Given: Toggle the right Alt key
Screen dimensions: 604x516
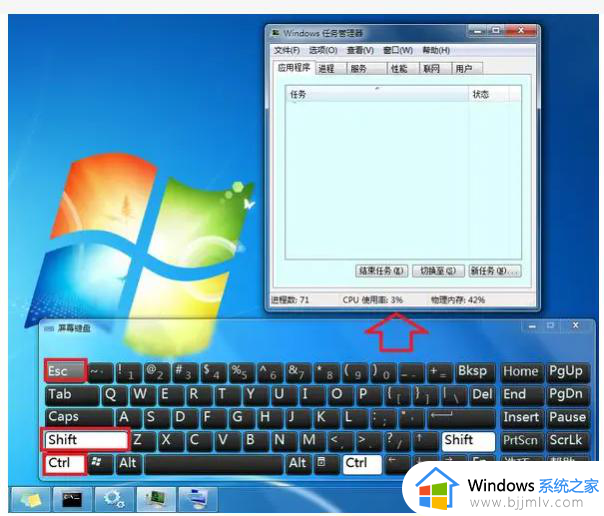Looking at the screenshot, I should point(298,464).
